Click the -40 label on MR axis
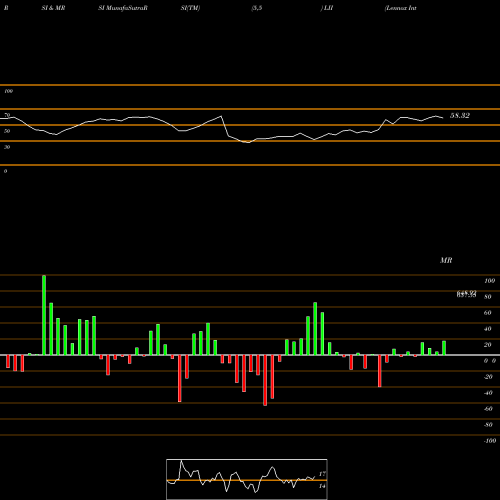 point(488,393)
